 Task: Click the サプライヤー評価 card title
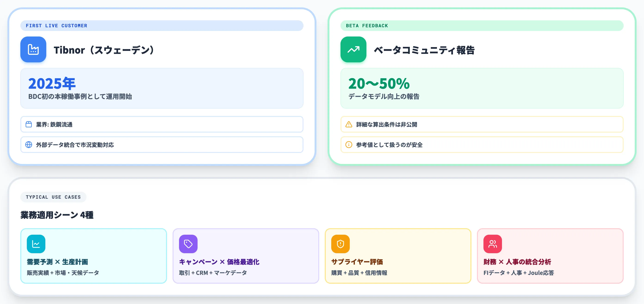(x=357, y=262)
